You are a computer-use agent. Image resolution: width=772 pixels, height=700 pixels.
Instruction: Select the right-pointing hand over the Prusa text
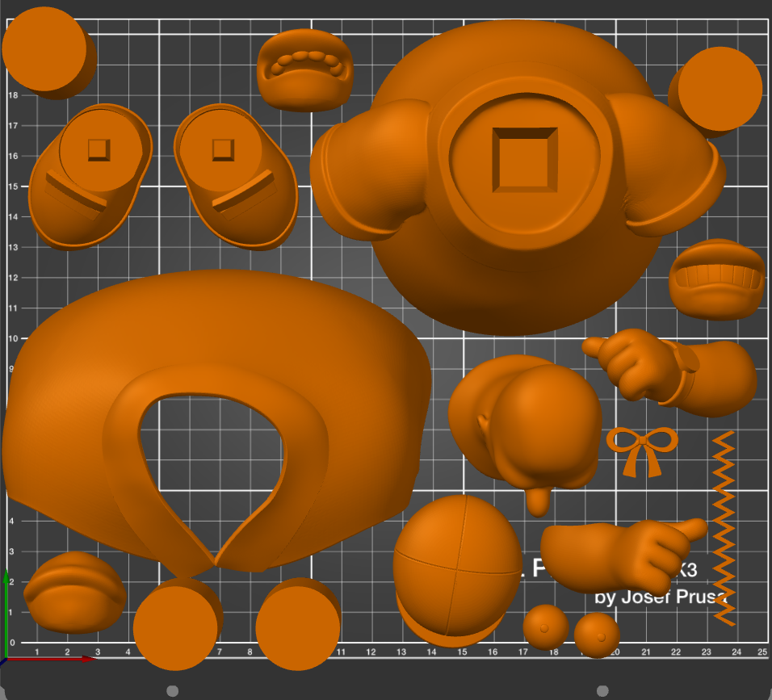point(624,556)
